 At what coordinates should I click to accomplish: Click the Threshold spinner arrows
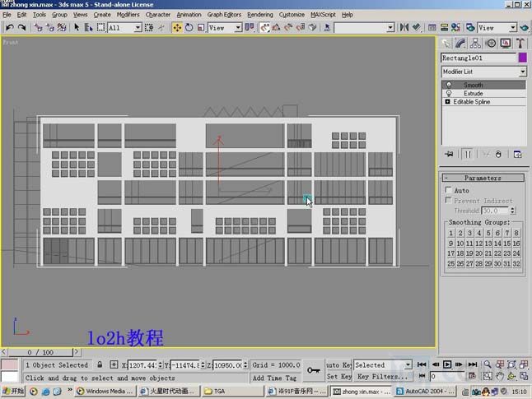coord(513,211)
